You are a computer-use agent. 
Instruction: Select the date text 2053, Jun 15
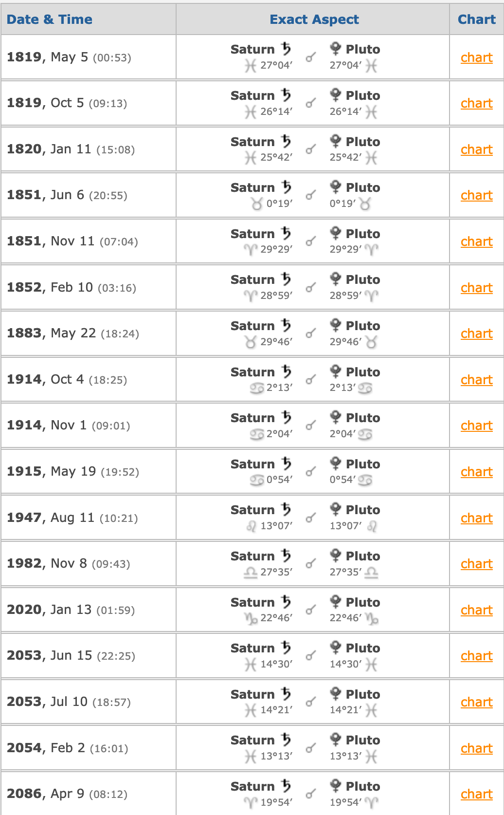click(50, 656)
